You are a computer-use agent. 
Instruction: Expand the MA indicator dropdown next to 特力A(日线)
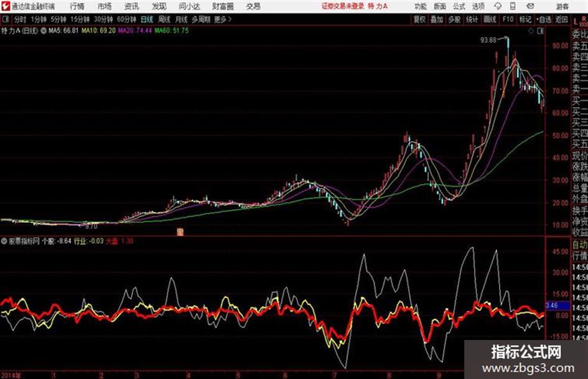(44, 30)
